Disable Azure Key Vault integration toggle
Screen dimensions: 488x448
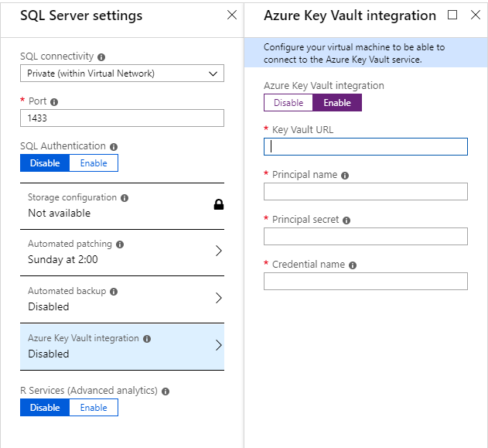point(288,103)
